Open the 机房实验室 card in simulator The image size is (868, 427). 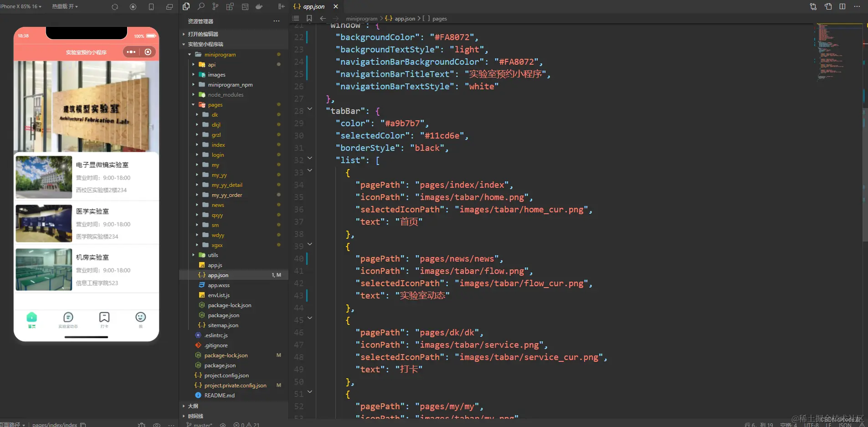(87, 270)
